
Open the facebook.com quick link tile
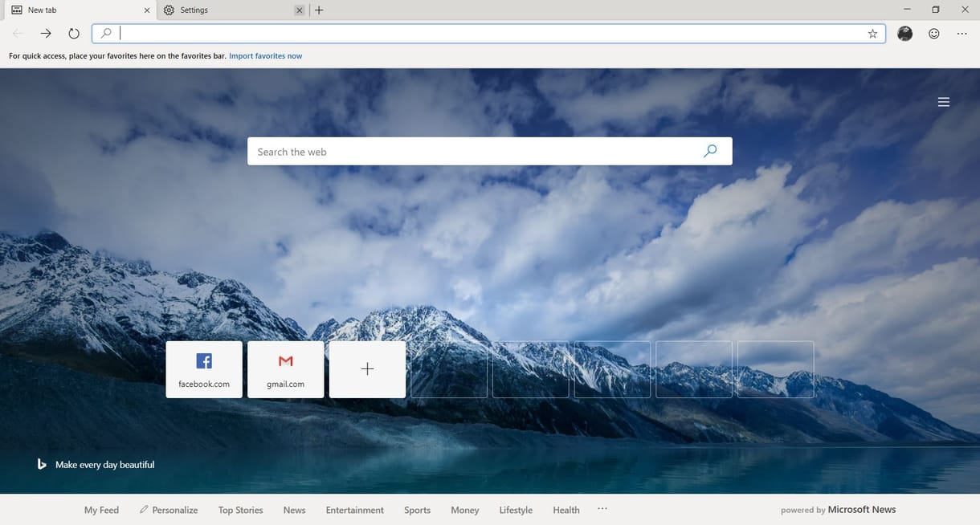coord(204,369)
